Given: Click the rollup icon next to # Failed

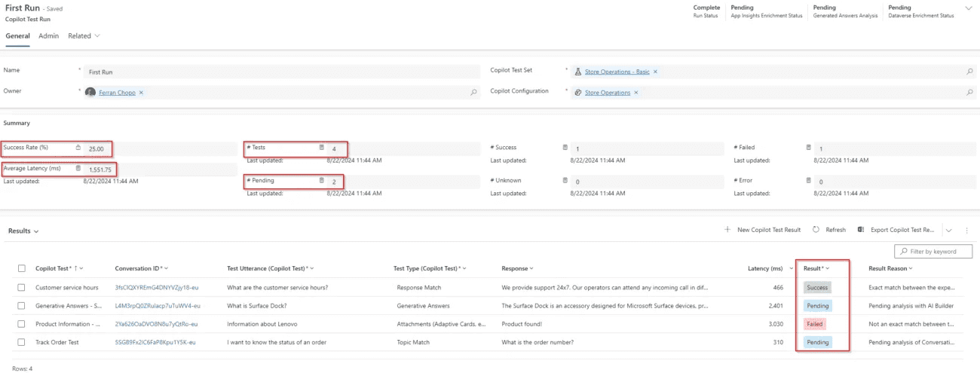Looking at the screenshot, I should pos(808,148).
